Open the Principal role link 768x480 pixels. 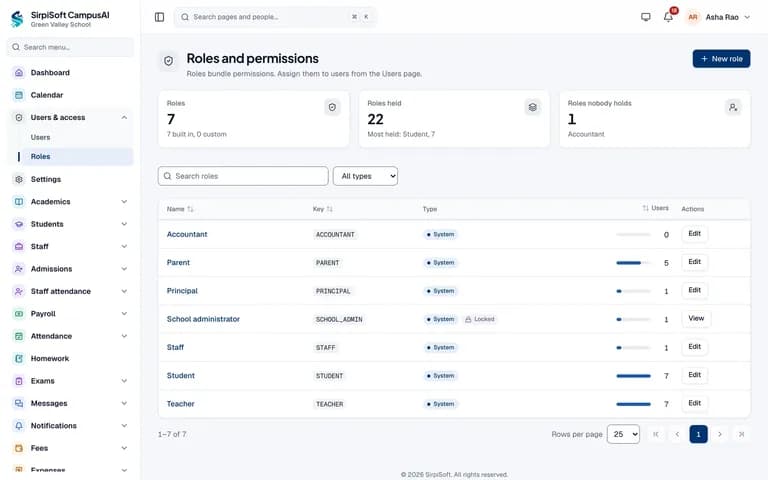182,291
